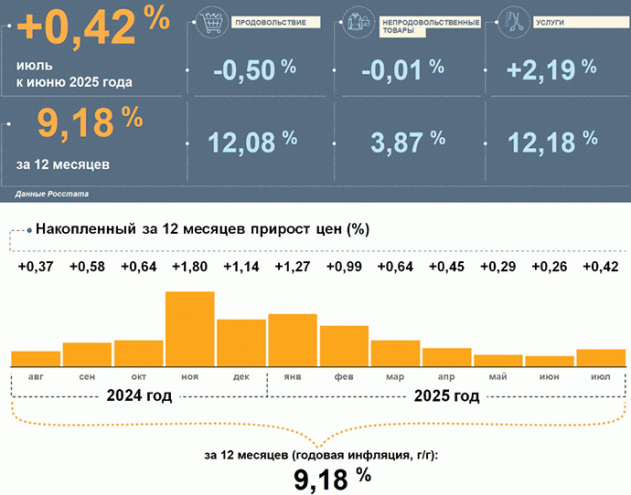
Task: Click the +1,80 value label
Action: pyautogui.click(x=190, y=267)
